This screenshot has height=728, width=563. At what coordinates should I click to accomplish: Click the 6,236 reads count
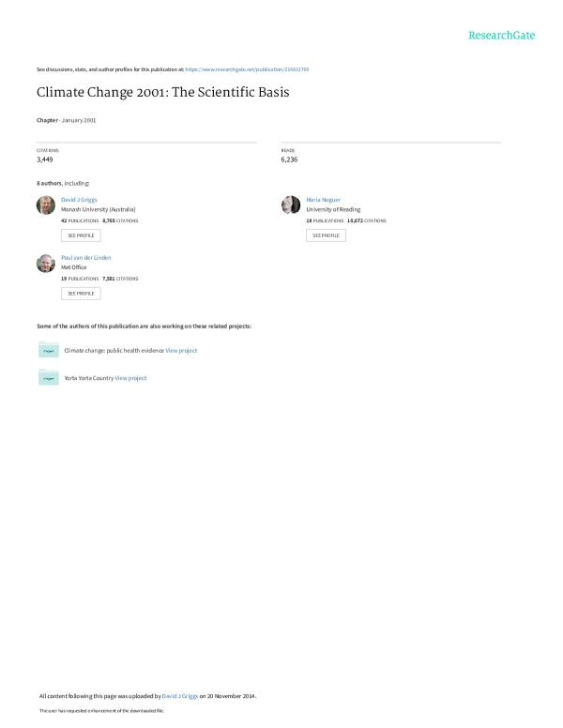tap(289, 159)
